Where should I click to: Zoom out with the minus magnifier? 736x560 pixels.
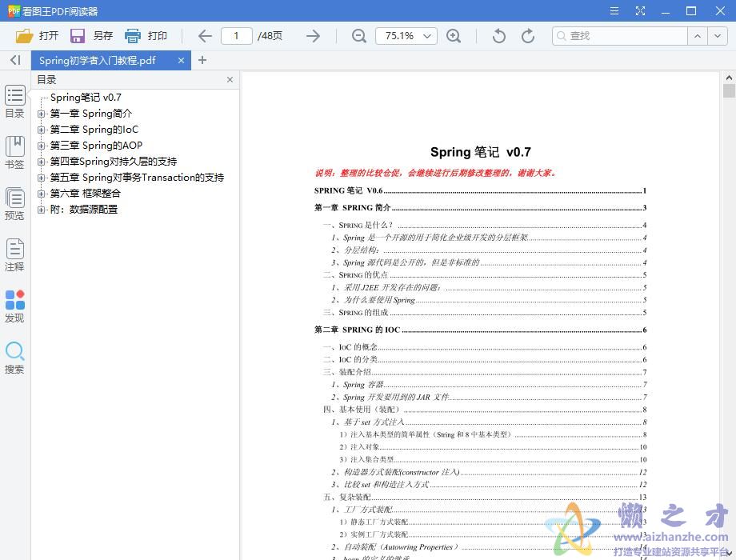(x=359, y=36)
